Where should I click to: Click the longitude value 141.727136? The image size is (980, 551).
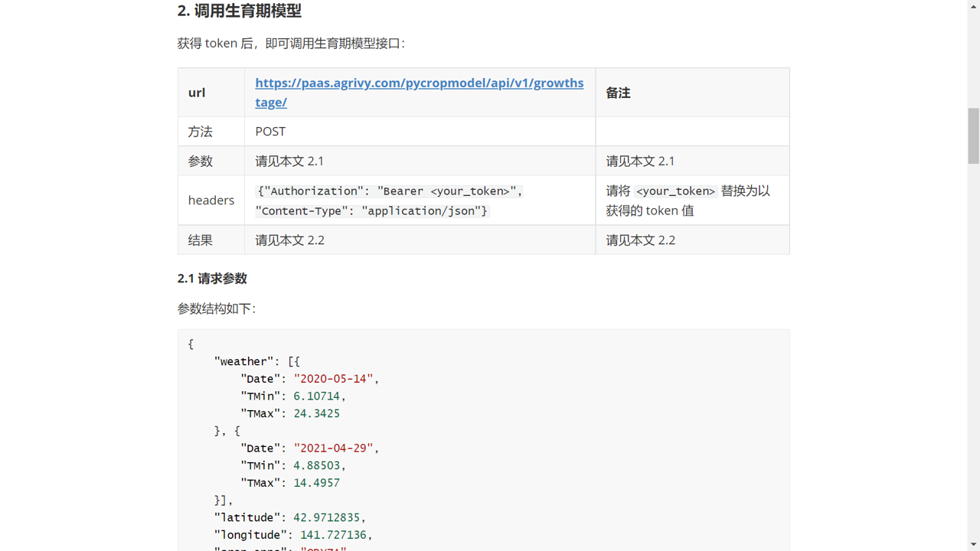coord(330,535)
